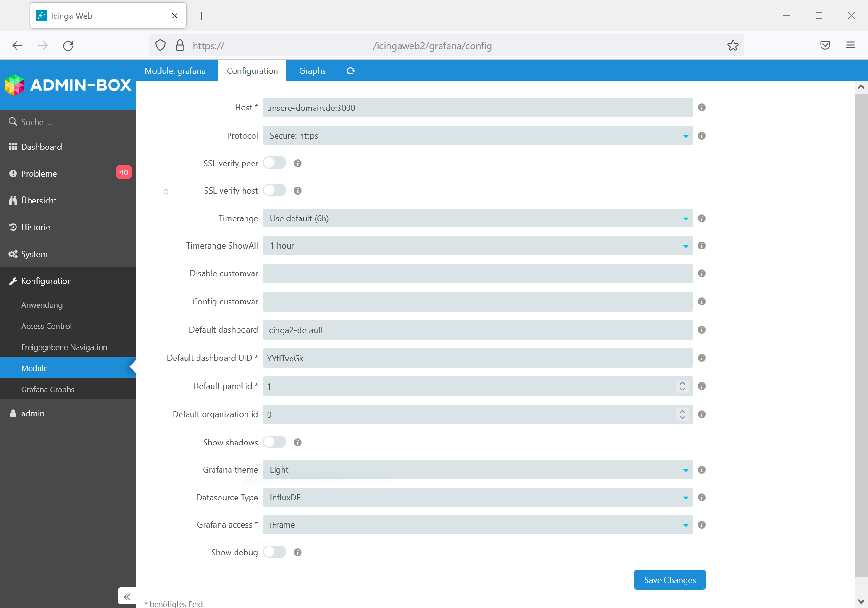
Task: Click the System gear icon
Action: (x=13, y=254)
